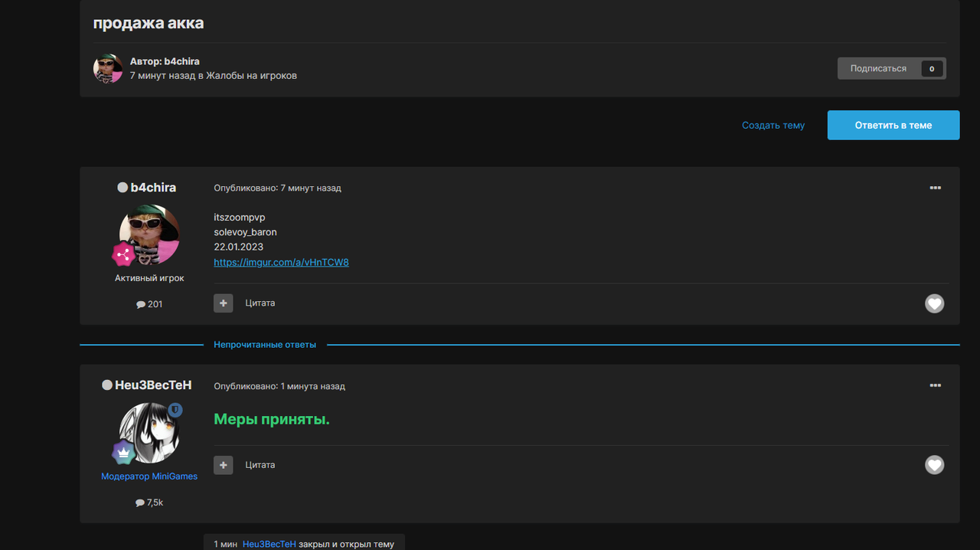
Task: Like the moderator's reply with heart icon
Action: [934, 465]
